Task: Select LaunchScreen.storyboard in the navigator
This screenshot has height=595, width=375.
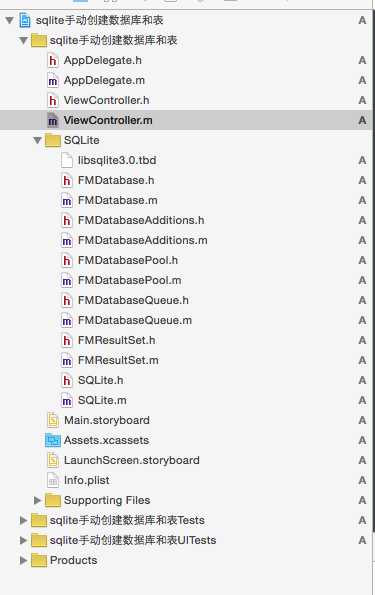Action: click(132, 460)
